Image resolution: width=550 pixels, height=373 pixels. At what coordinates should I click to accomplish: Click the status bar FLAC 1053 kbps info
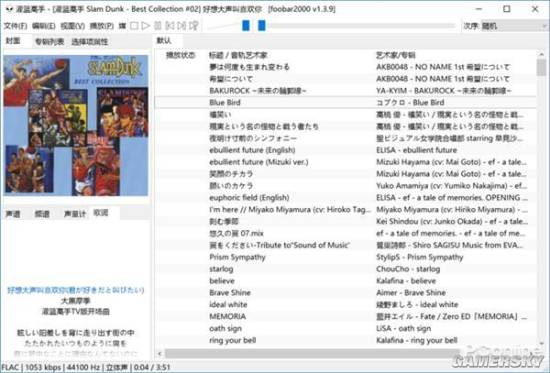tap(31, 367)
